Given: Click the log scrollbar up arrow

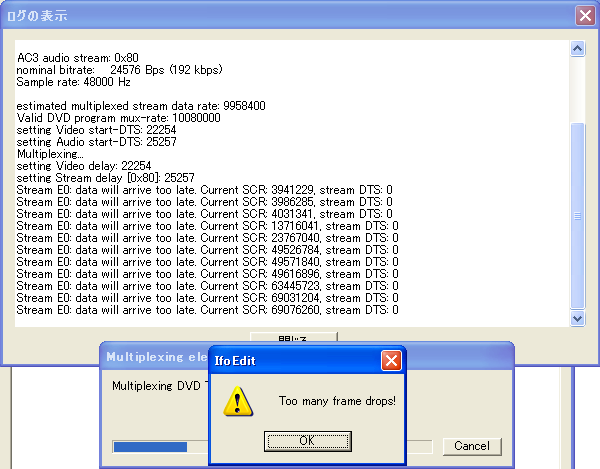Looking at the screenshot, I should click(x=577, y=49).
